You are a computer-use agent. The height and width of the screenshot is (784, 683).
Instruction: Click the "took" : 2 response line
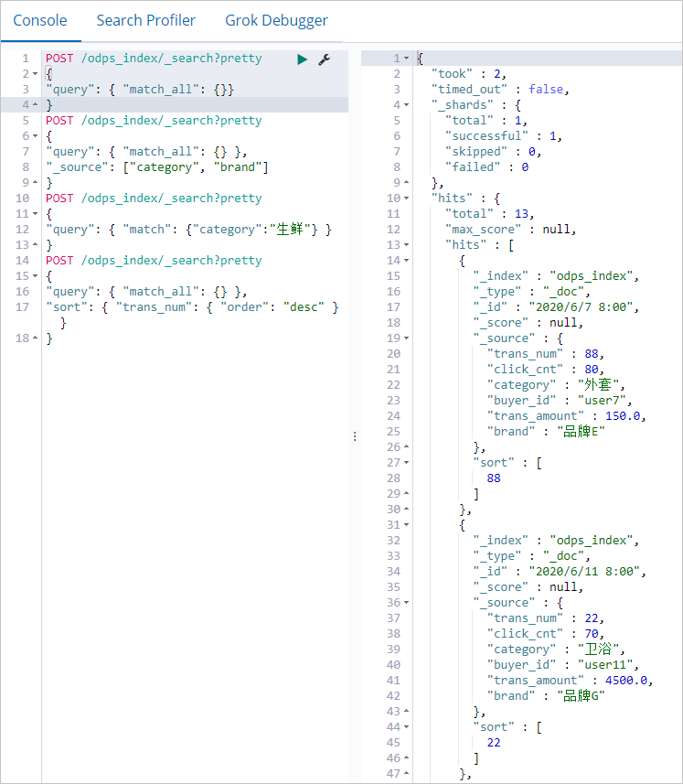[469, 74]
